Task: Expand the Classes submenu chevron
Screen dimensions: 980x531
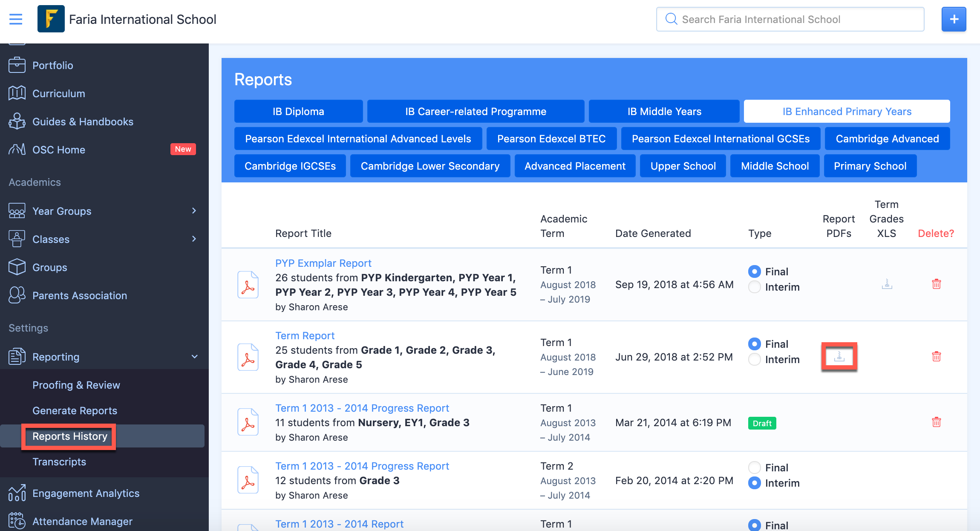Action: pyautogui.click(x=194, y=239)
